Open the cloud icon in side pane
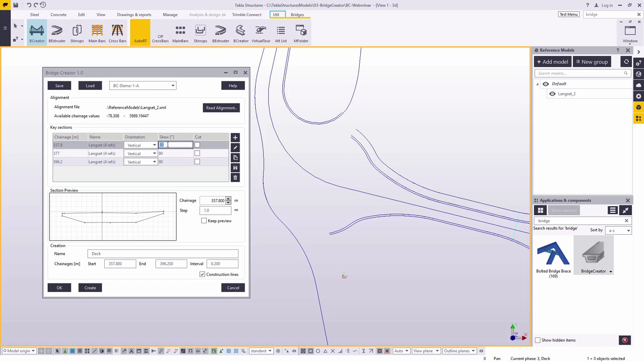The image size is (644, 362). pyautogui.click(x=639, y=85)
